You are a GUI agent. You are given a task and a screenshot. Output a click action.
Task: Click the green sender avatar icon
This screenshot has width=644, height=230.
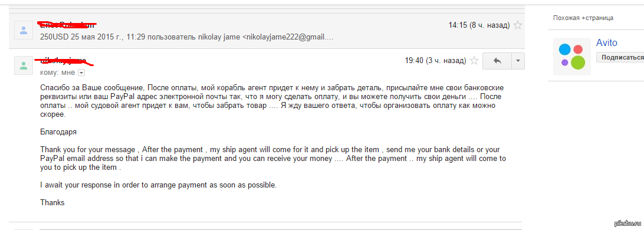coord(24,65)
